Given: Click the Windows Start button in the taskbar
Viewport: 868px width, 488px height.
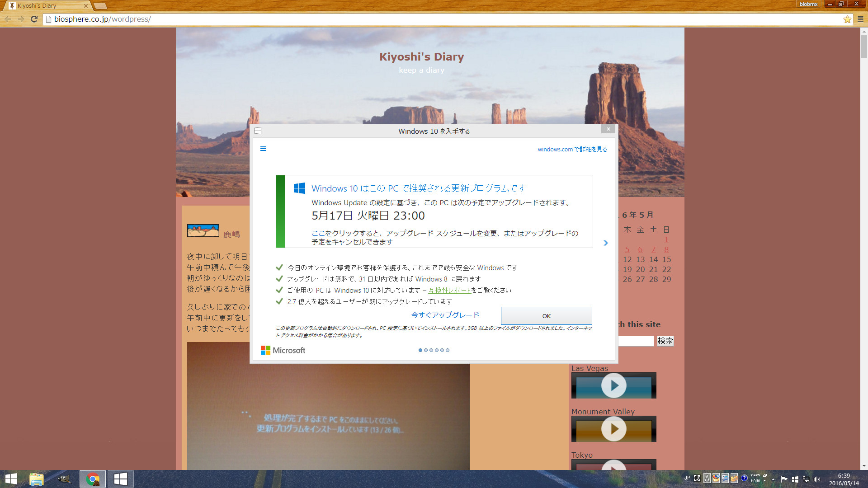Looking at the screenshot, I should [x=11, y=479].
